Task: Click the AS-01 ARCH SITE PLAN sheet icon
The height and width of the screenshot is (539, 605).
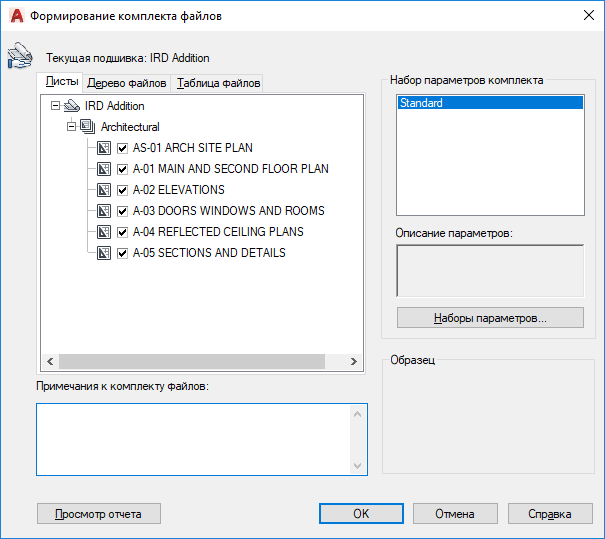Action: tap(104, 148)
